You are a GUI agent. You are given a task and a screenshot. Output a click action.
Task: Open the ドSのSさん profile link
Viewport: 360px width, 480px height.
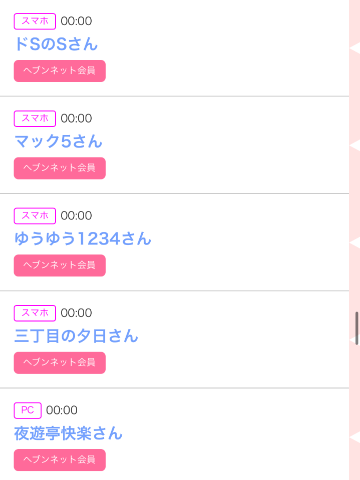click(x=56, y=44)
